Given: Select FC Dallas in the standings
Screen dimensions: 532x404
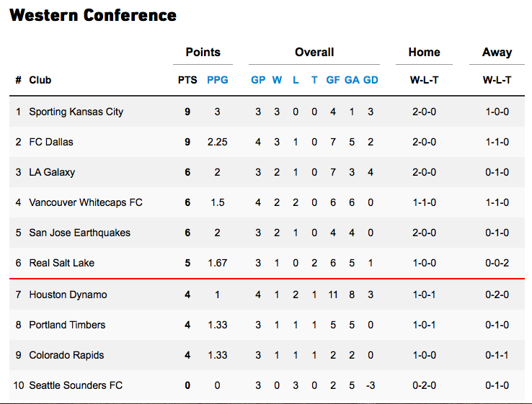Looking at the screenshot, I should [x=51, y=142].
